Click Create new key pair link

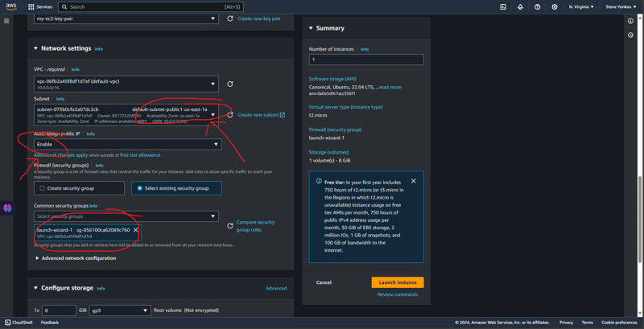coord(259,19)
